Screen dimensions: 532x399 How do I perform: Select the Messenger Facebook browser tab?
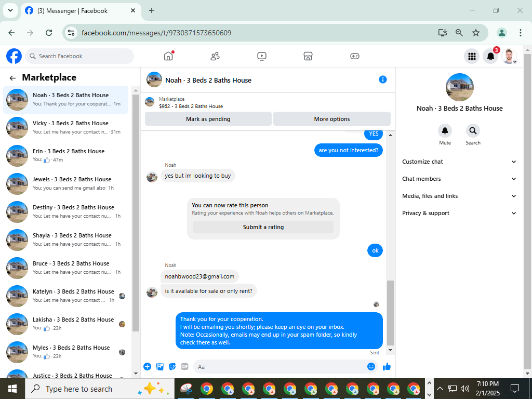(81, 11)
